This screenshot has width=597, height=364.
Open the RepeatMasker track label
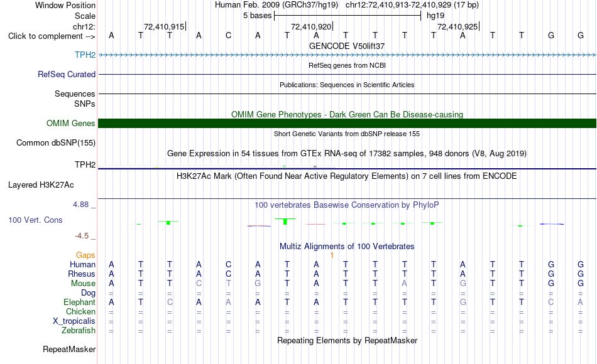point(69,349)
